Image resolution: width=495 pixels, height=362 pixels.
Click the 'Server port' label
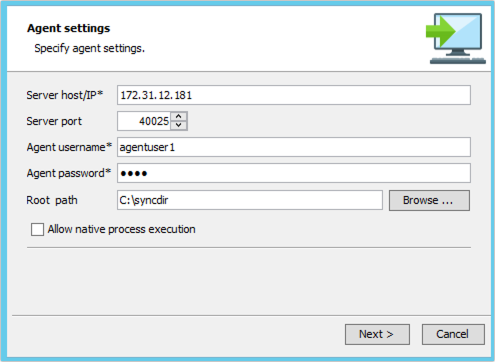tap(54, 121)
